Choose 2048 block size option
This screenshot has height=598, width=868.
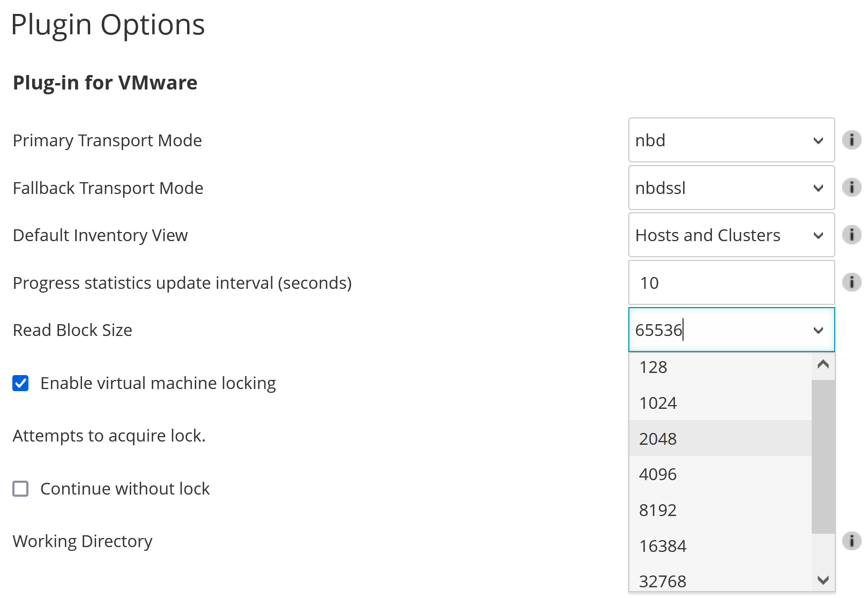coord(721,438)
